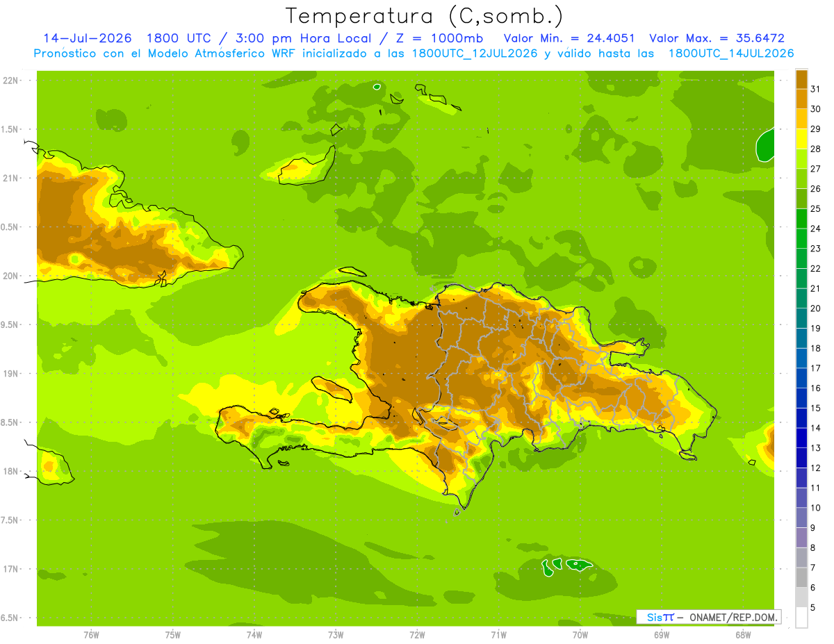Pick the legend color between 21 and 22

click(x=801, y=279)
